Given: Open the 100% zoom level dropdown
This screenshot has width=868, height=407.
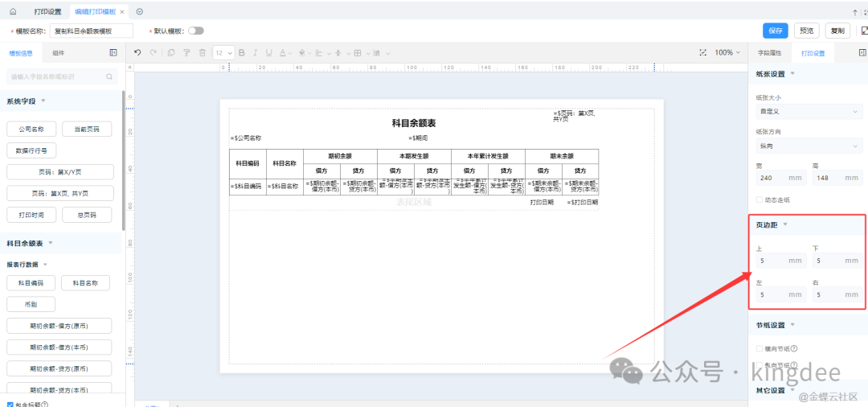Looking at the screenshot, I should tap(727, 52).
